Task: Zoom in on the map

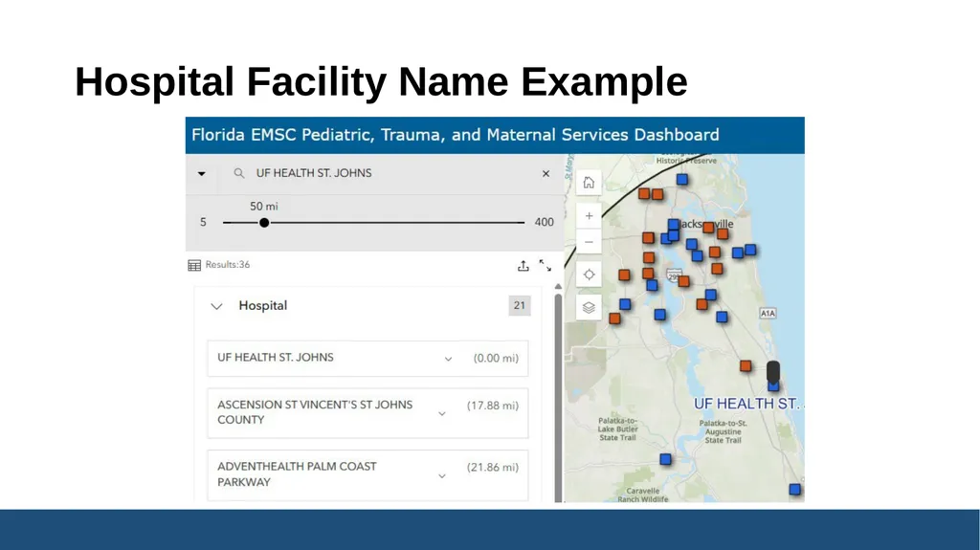Action: (589, 215)
